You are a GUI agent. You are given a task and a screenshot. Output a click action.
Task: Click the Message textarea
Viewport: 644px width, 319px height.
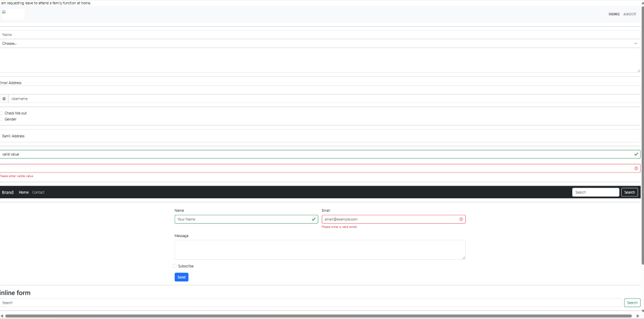320,250
